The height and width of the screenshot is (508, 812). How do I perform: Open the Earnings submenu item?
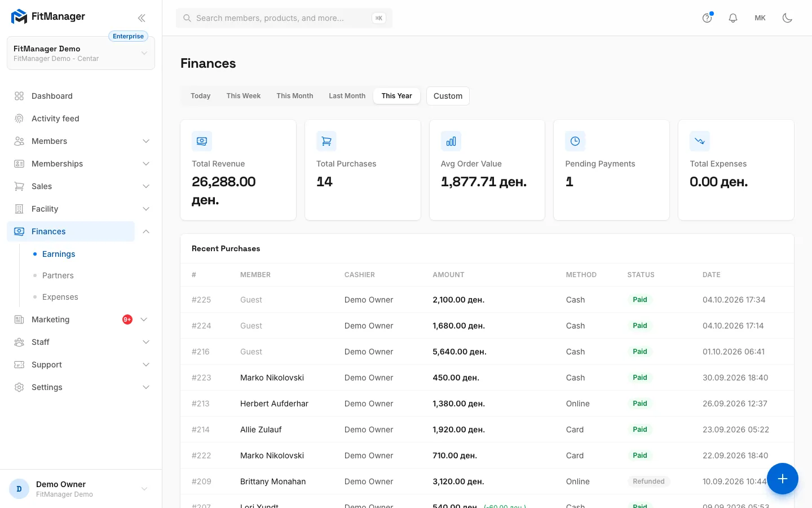pyautogui.click(x=59, y=254)
